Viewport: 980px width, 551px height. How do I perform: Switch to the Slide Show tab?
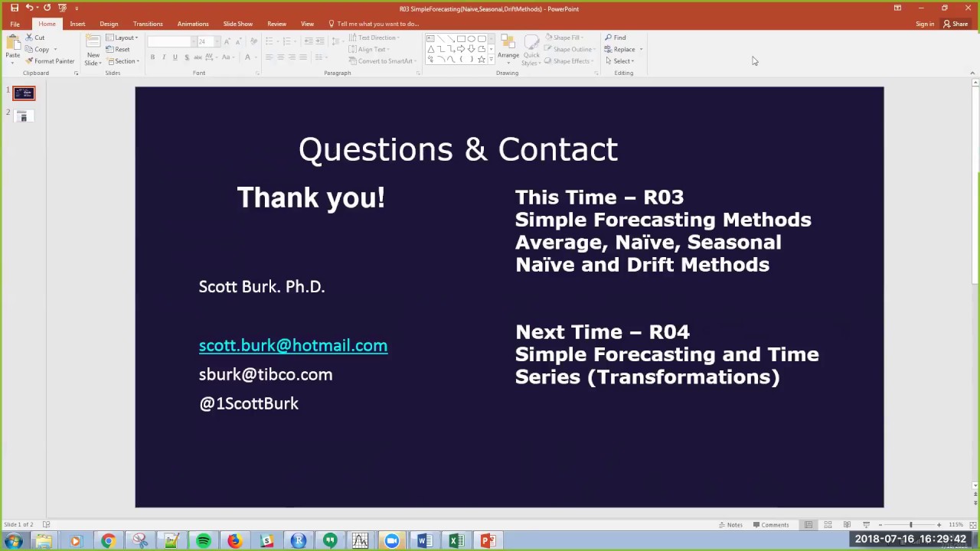(238, 24)
